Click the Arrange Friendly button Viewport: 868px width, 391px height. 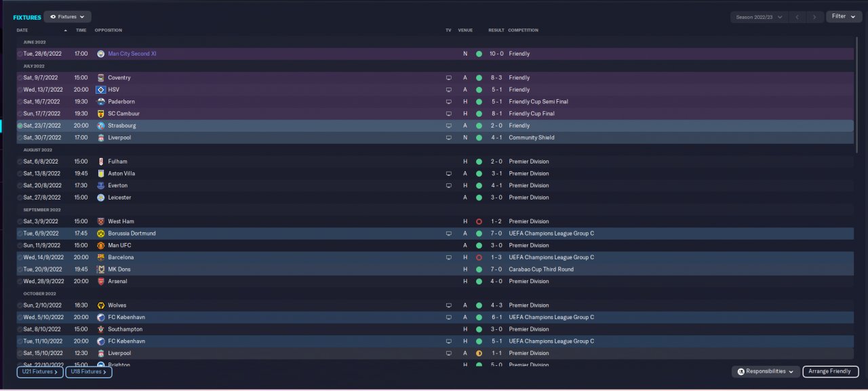tap(830, 371)
